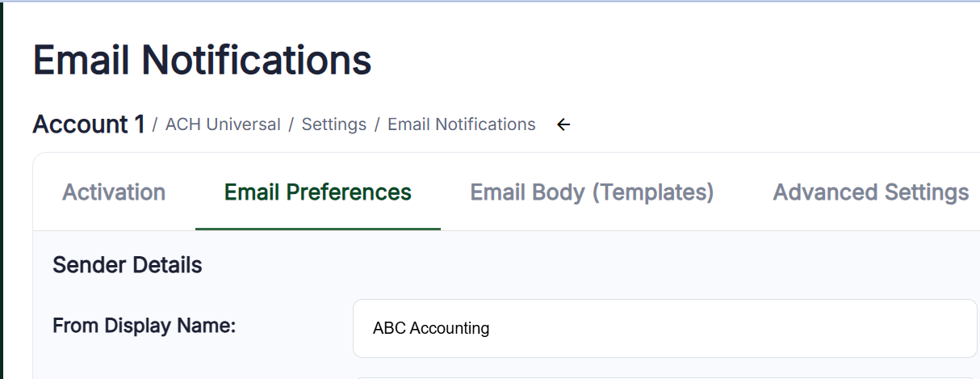980x379 pixels.
Task: Click the slash between ACH Universal and Settings
Action: (x=291, y=124)
